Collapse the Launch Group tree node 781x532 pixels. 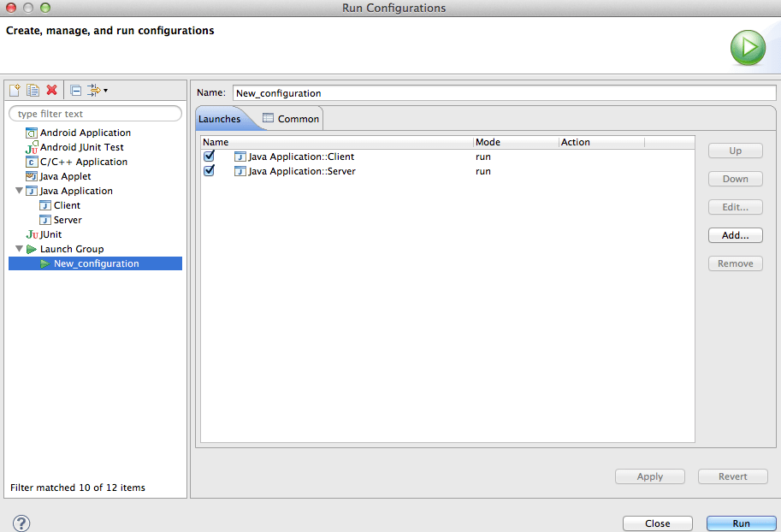pos(19,248)
